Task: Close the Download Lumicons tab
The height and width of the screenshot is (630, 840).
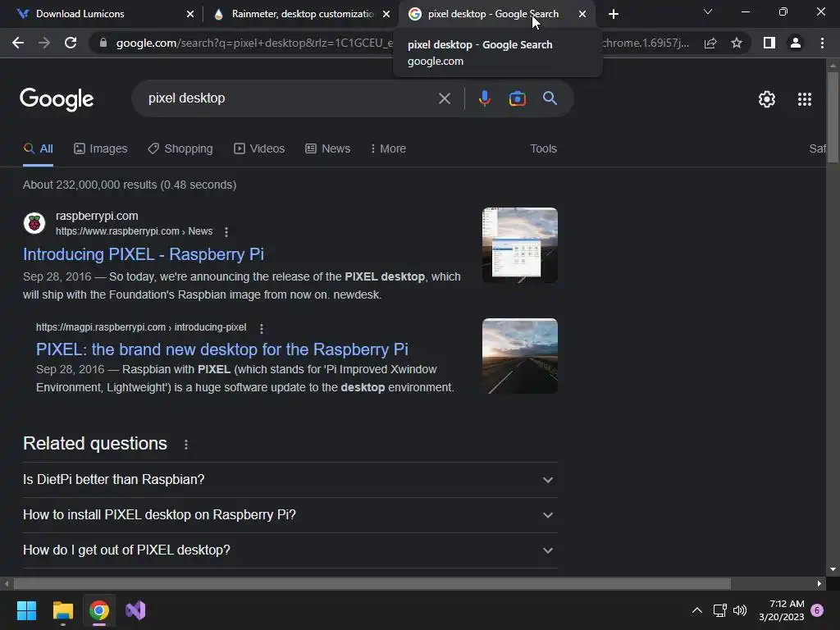Action: [190, 14]
